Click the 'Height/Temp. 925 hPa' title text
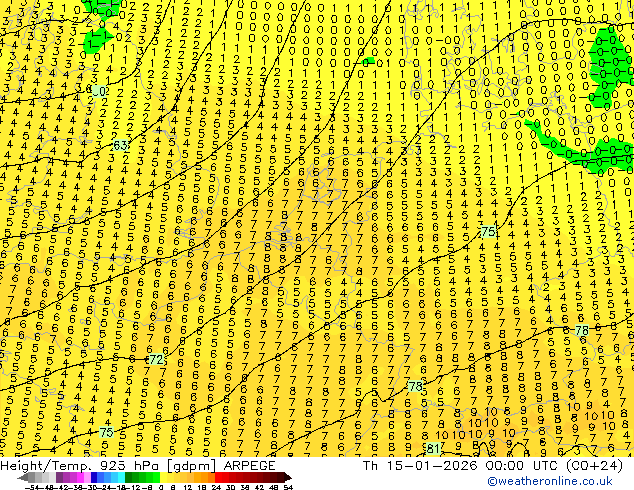This screenshot has width=634, height=490. click(80, 466)
